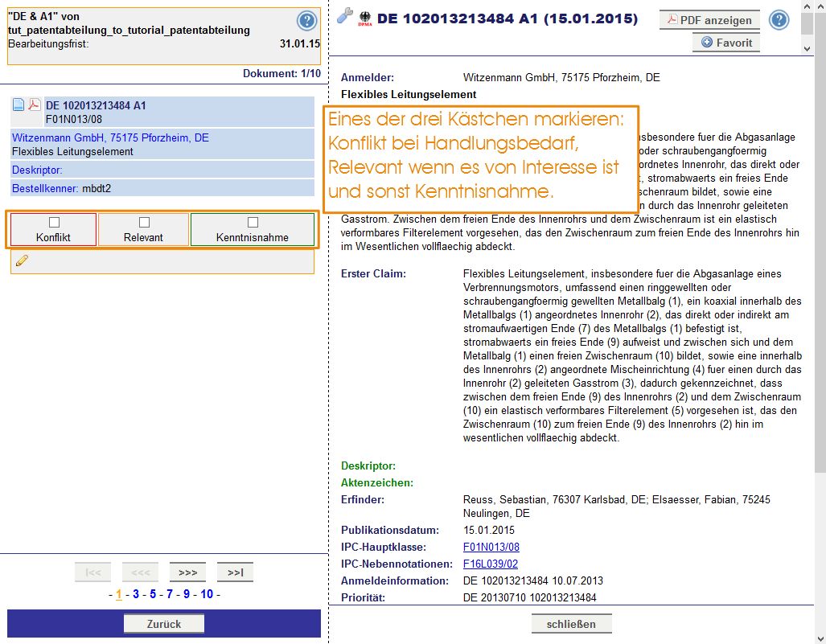Click the Dokument: 1/10 counter
The height and width of the screenshot is (644, 826).
point(281,74)
